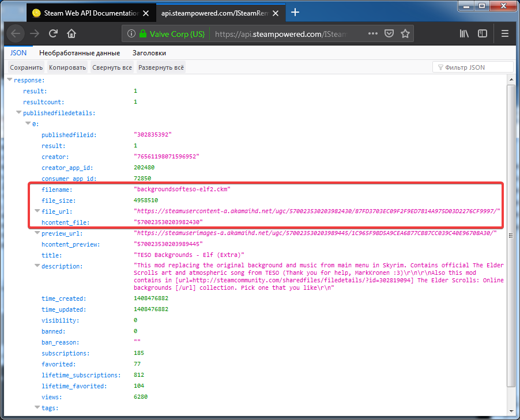Click Развернуть всё to expand all
The width and height of the screenshot is (520, 420).
[161, 67]
